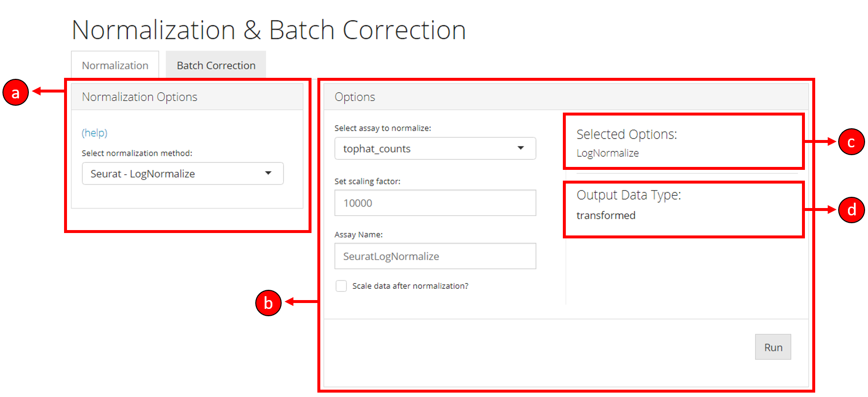Click the Selected Options heading
868x397 pixels.
click(626, 134)
